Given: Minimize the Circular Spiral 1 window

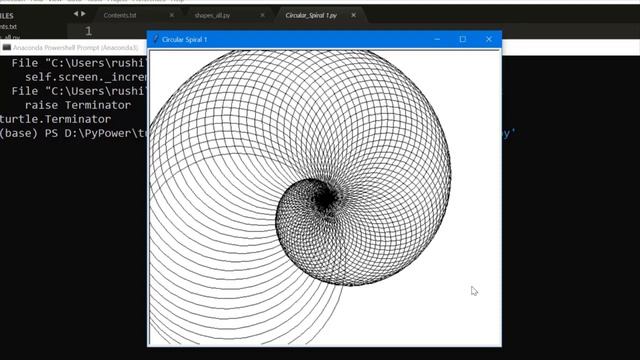Looking at the screenshot, I should coord(437,39).
